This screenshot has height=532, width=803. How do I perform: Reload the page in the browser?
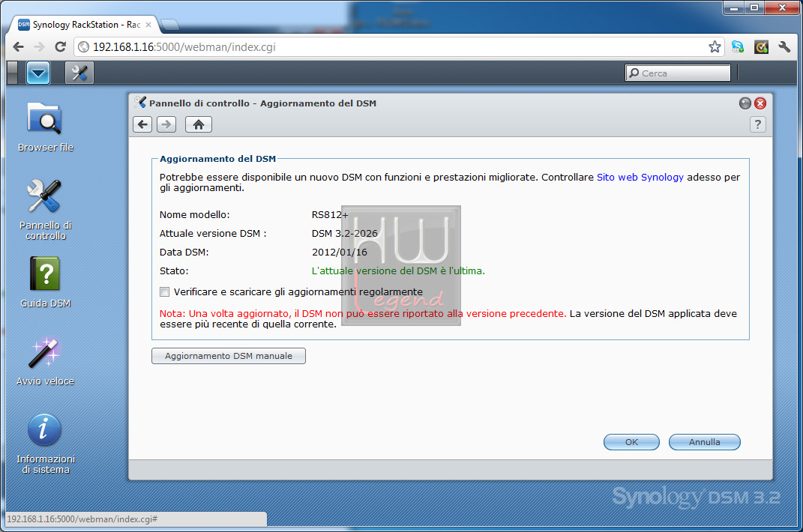click(x=61, y=47)
